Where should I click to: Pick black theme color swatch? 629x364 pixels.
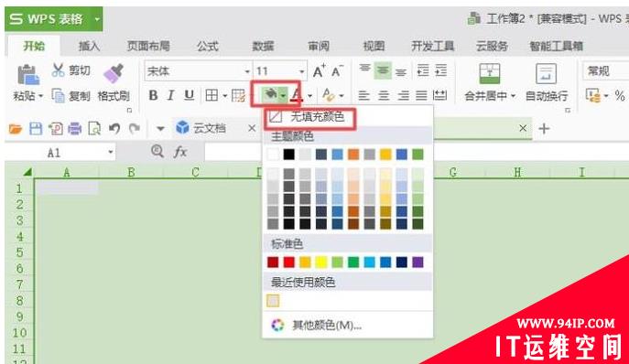tap(288, 155)
